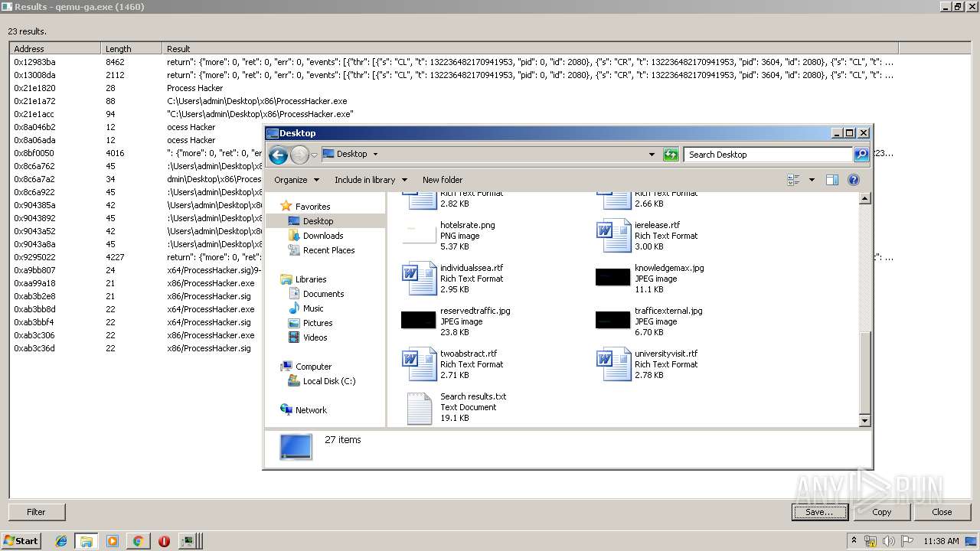Image resolution: width=980 pixels, height=551 pixels.
Task: Select Libraries in navigation pane
Action: [x=311, y=279]
